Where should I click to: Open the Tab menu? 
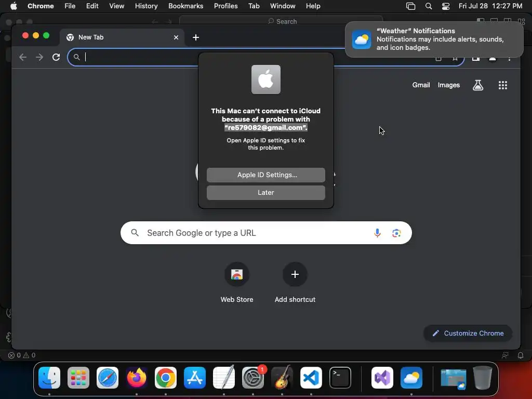(254, 6)
